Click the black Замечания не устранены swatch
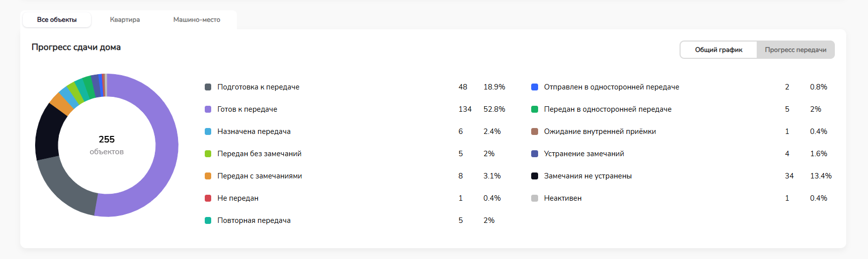868x259 pixels. [535, 176]
